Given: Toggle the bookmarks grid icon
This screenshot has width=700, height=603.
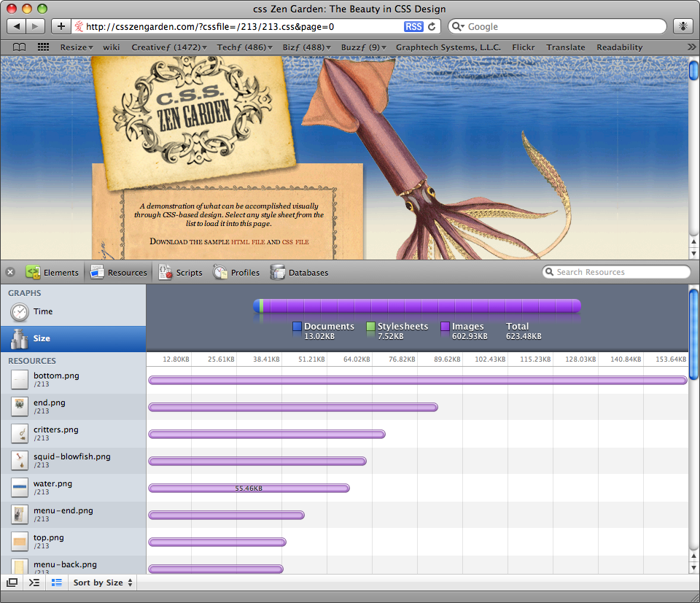Looking at the screenshot, I should coord(42,47).
